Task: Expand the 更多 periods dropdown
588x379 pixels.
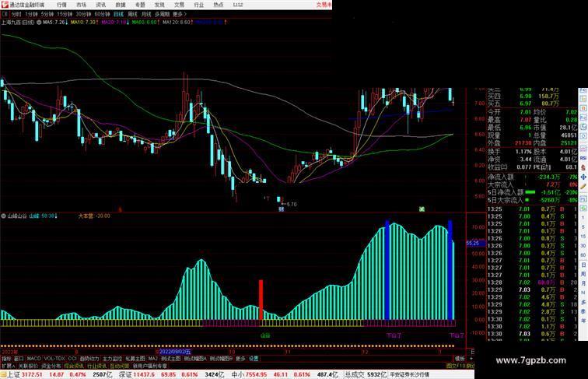Action: (180, 14)
